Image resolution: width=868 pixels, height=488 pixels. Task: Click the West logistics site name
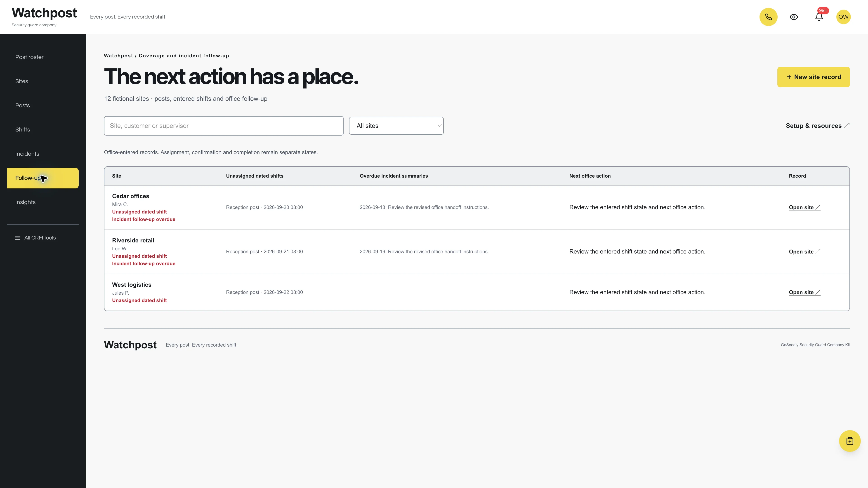[132, 285]
